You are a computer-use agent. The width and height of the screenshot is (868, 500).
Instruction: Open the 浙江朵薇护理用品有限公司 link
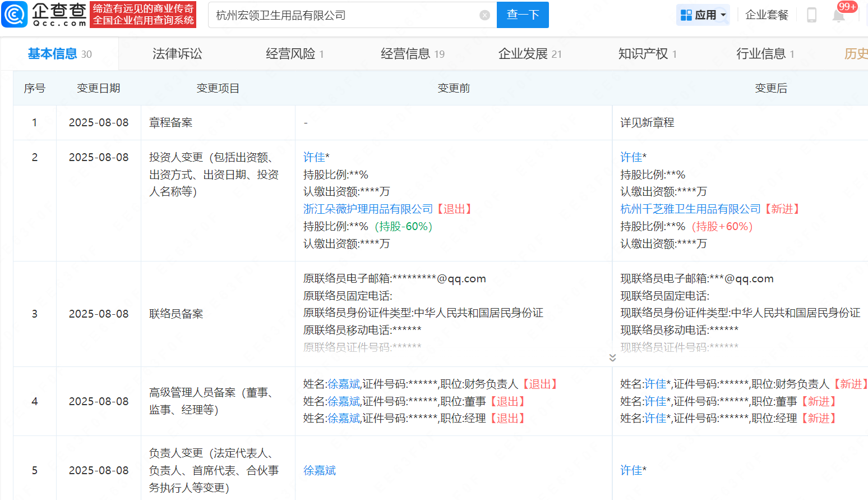click(368, 209)
